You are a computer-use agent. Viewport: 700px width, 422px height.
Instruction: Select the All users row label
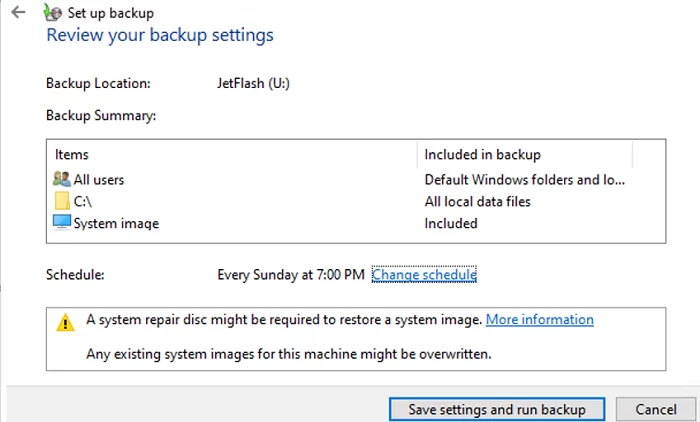pyautogui.click(x=99, y=179)
